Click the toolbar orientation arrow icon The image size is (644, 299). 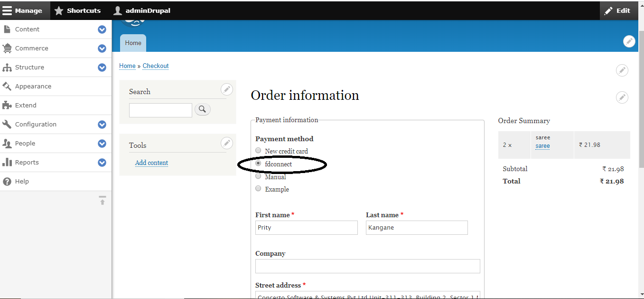coord(103,200)
